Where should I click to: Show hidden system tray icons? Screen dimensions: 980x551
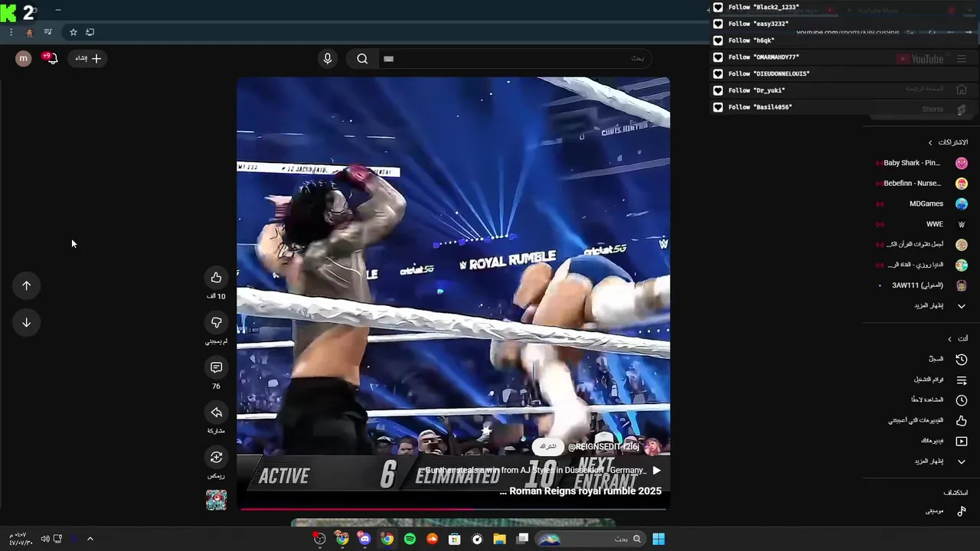(x=90, y=539)
